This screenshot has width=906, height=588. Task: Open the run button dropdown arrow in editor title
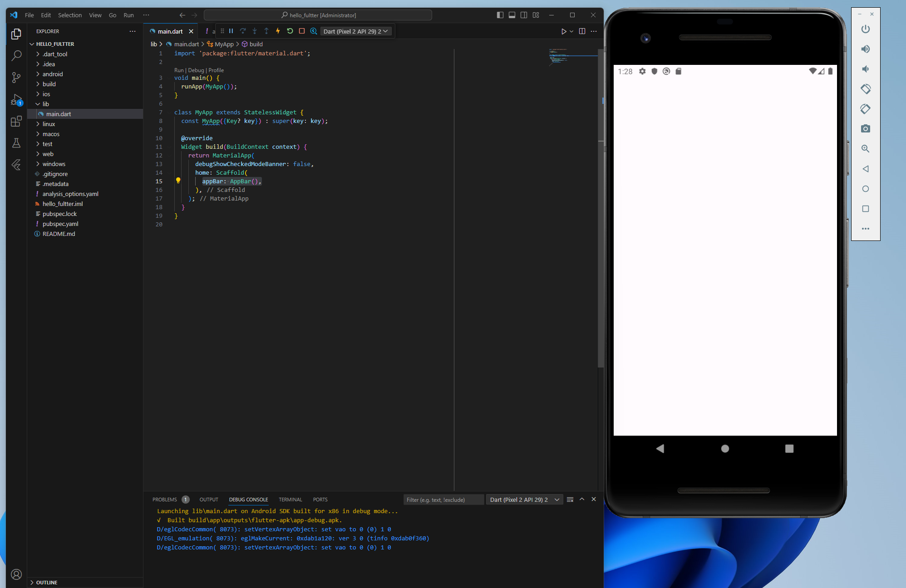[x=571, y=31]
